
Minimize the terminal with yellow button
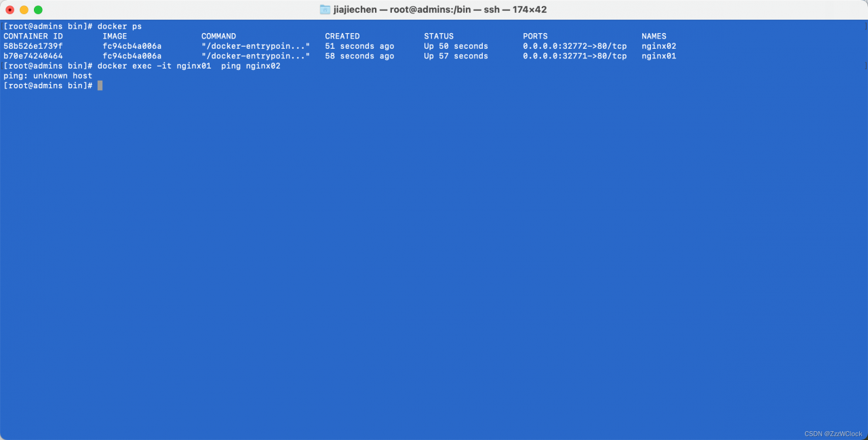(24, 9)
